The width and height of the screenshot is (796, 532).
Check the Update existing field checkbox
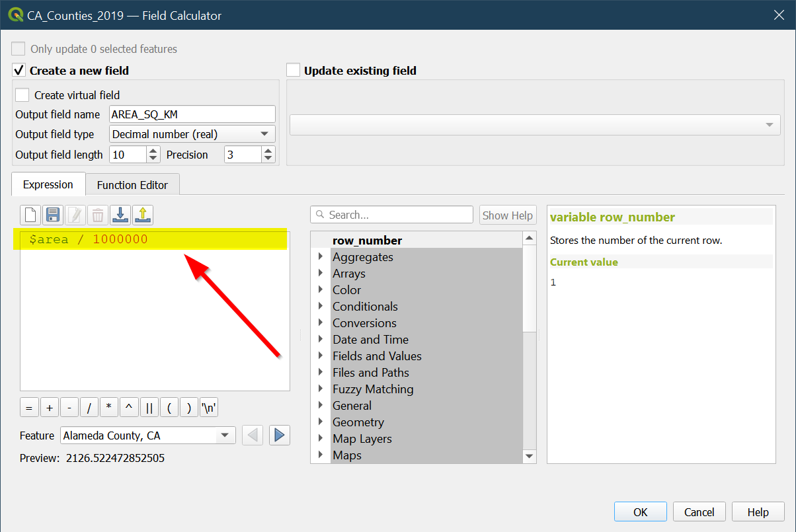(294, 70)
